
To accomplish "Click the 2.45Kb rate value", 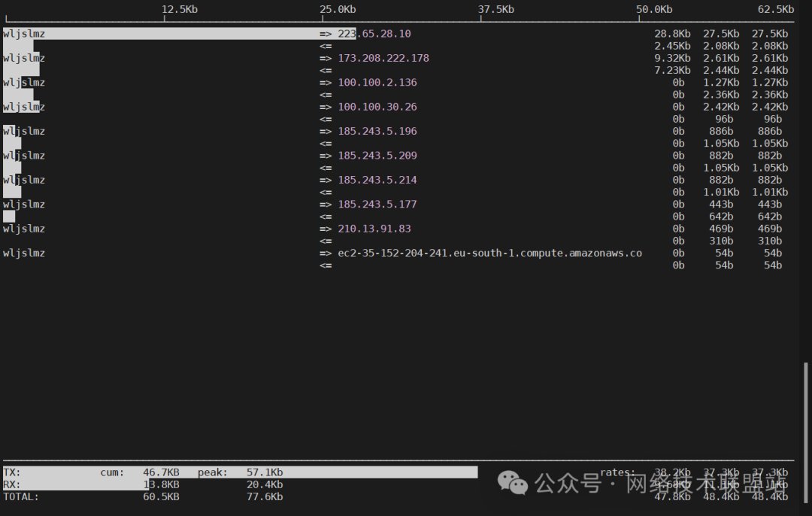I will tap(672, 46).
